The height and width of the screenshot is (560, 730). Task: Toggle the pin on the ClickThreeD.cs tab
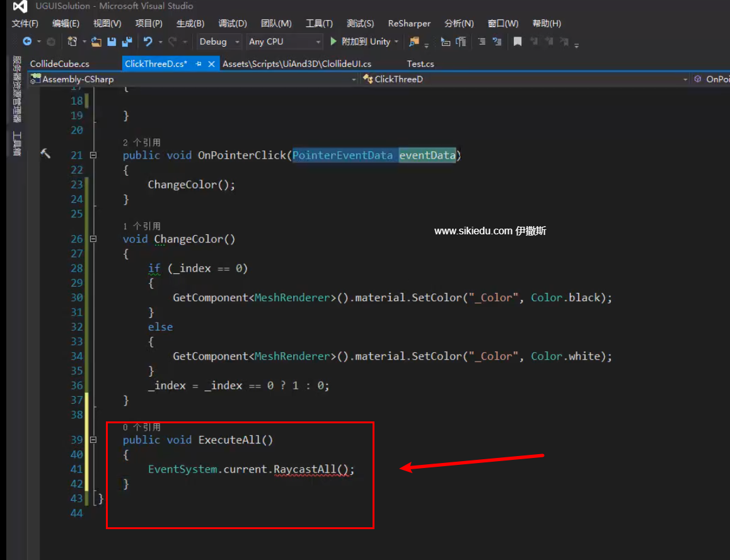point(199,64)
